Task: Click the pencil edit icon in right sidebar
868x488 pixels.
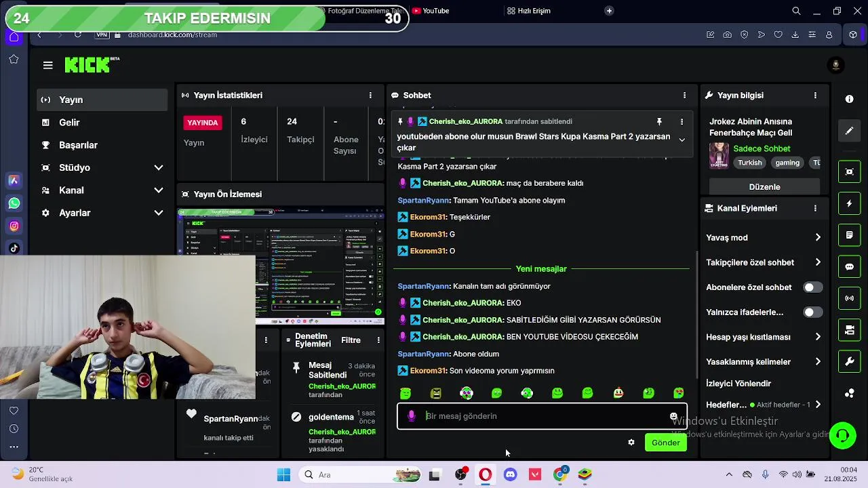Action: pos(849,131)
